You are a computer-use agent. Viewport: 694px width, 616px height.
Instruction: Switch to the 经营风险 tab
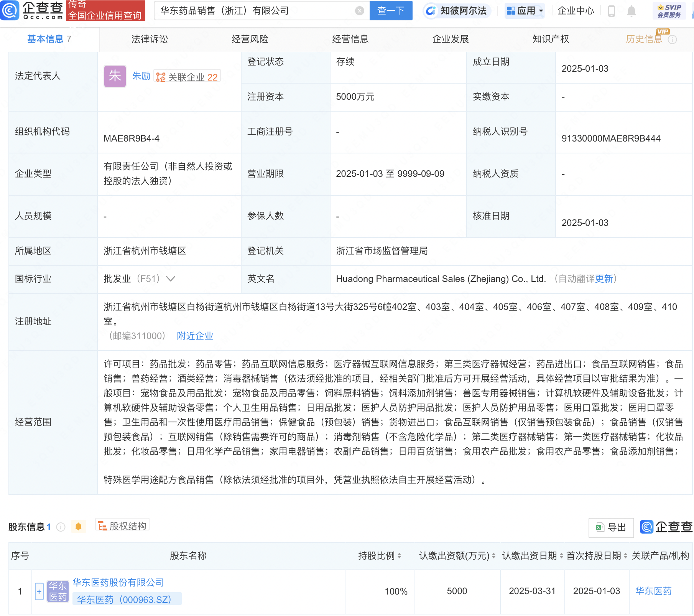[250, 39]
